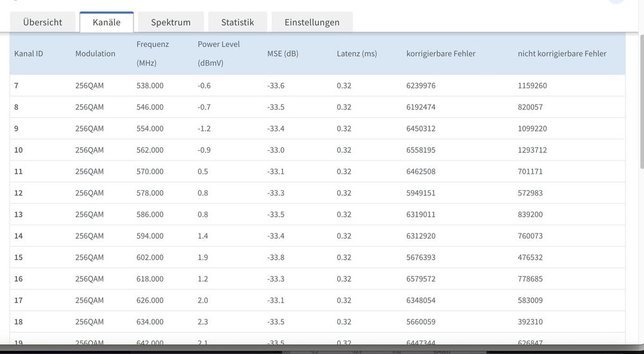
Task: Click the nicht korrigierbare Fehler header
Action: (561, 54)
